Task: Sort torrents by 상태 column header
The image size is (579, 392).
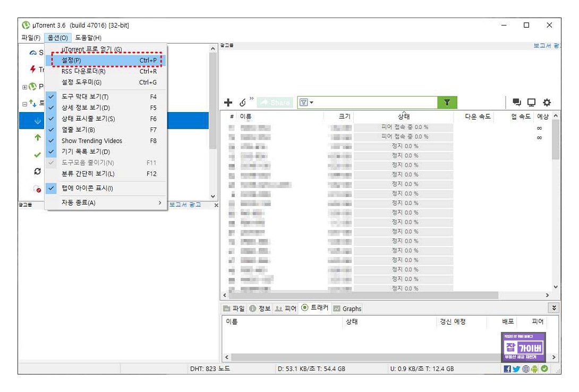Action: click(404, 116)
